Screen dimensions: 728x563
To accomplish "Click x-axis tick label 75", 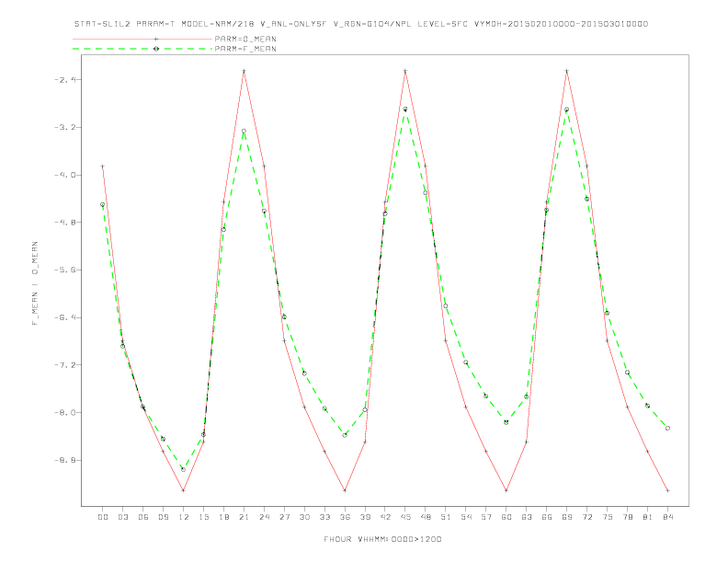I will click(x=608, y=517).
